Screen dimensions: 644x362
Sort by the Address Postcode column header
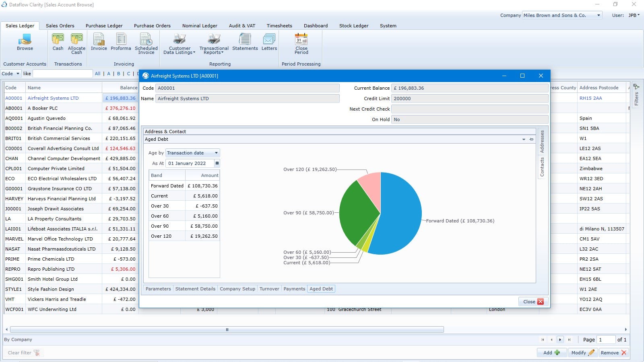point(602,88)
